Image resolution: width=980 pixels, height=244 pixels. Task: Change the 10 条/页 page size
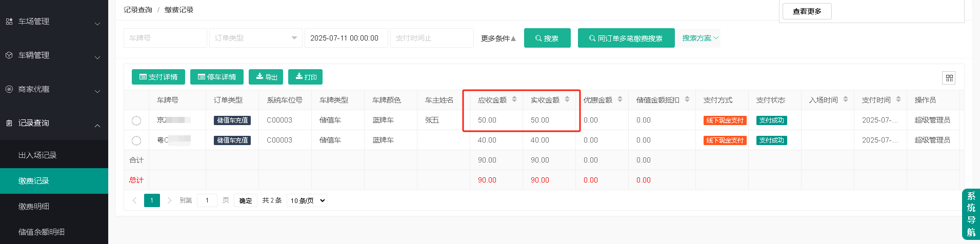point(307,200)
